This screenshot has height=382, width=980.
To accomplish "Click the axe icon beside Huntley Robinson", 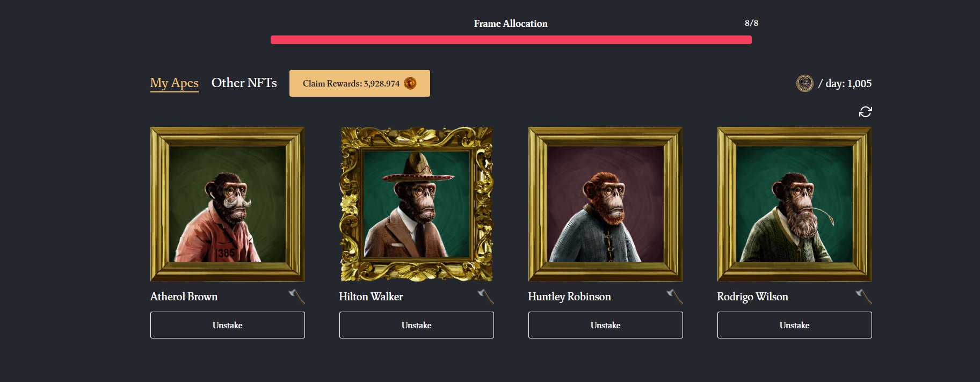I will click(675, 297).
